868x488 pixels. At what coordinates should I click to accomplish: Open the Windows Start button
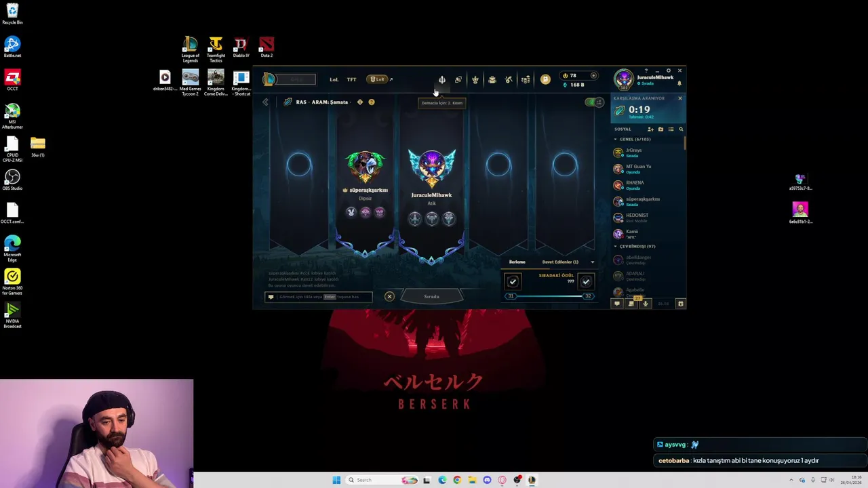click(x=336, y=480)
